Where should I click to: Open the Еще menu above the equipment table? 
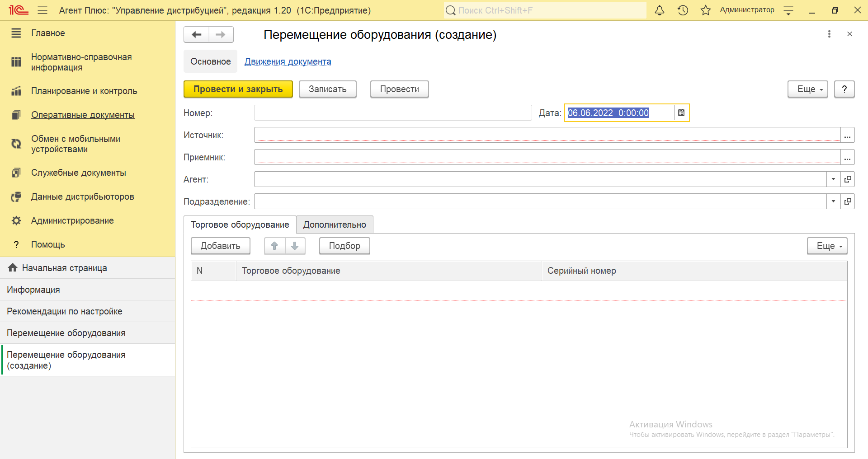click(x=827, y=246)
